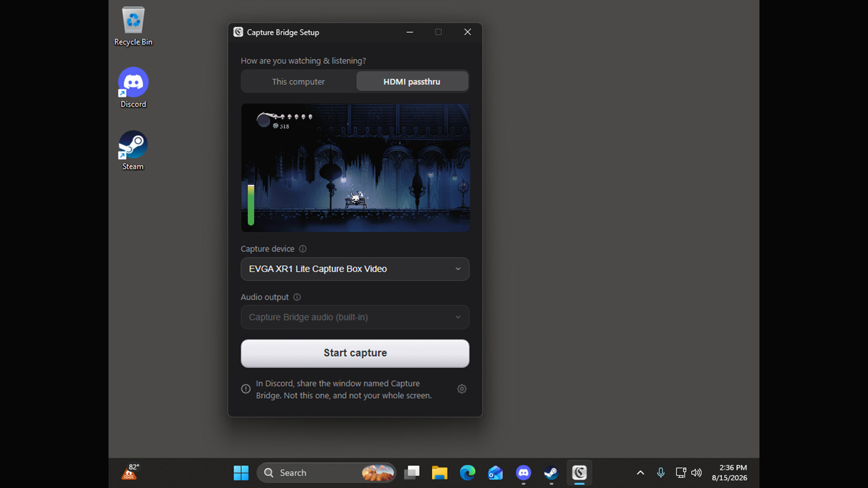This screenshot has height=488, width=868.
Task: Select the Discord desktop shortcut
Action: (x=133, y=88)
